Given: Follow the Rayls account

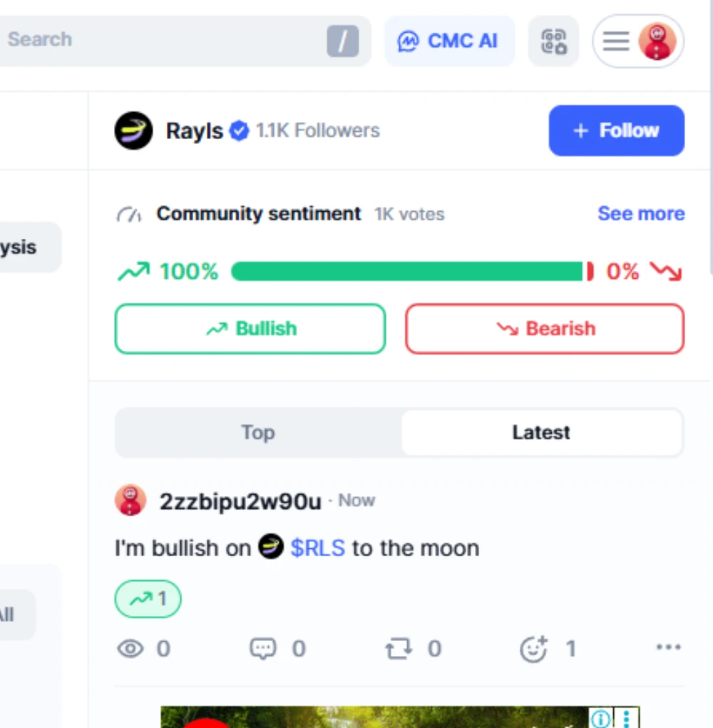Looking at the screenshot, I should click(x=616, y=130).
